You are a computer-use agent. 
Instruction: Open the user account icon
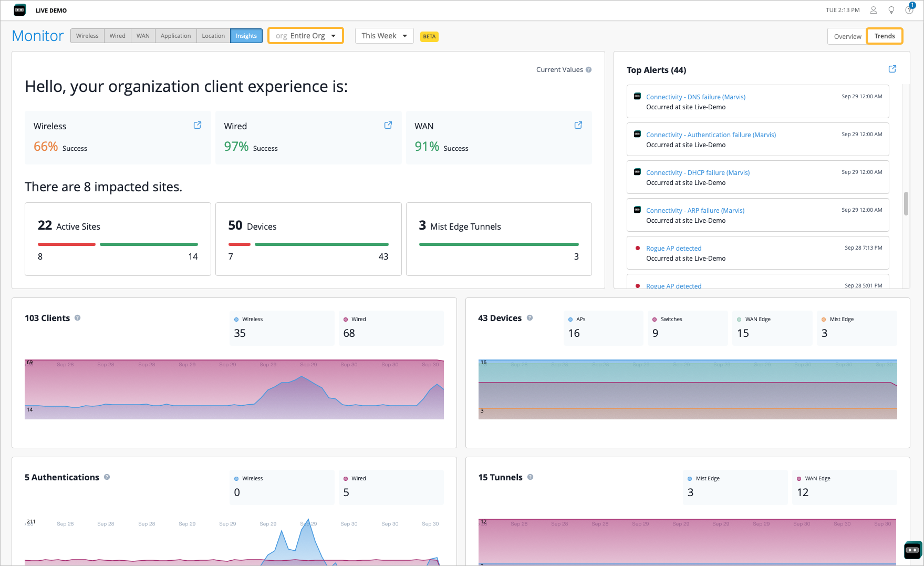873,9
